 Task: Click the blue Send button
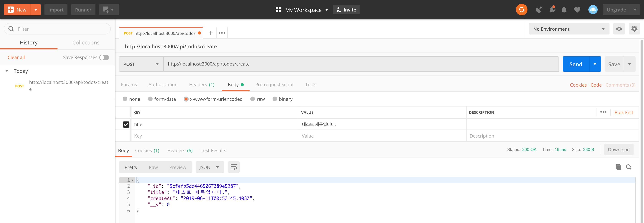click(x=576, y=64)
